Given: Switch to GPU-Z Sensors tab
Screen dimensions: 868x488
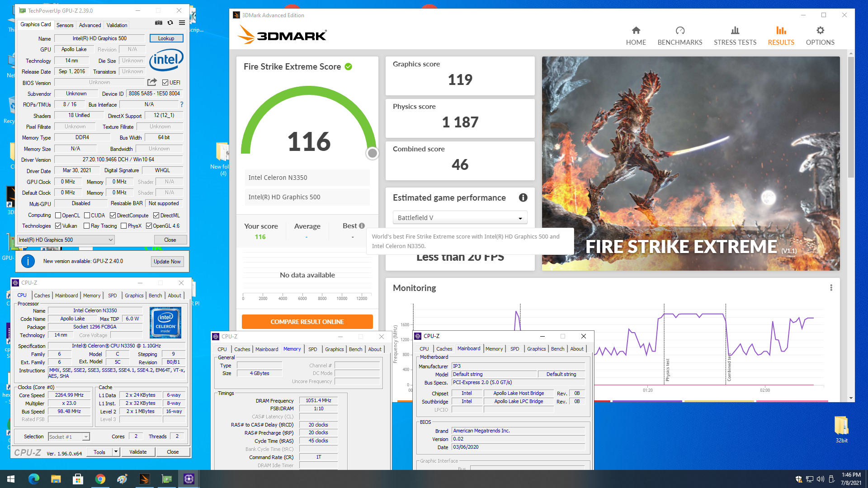Looking at the screenshot, I should pyautogui.click(x=65, y=25).
